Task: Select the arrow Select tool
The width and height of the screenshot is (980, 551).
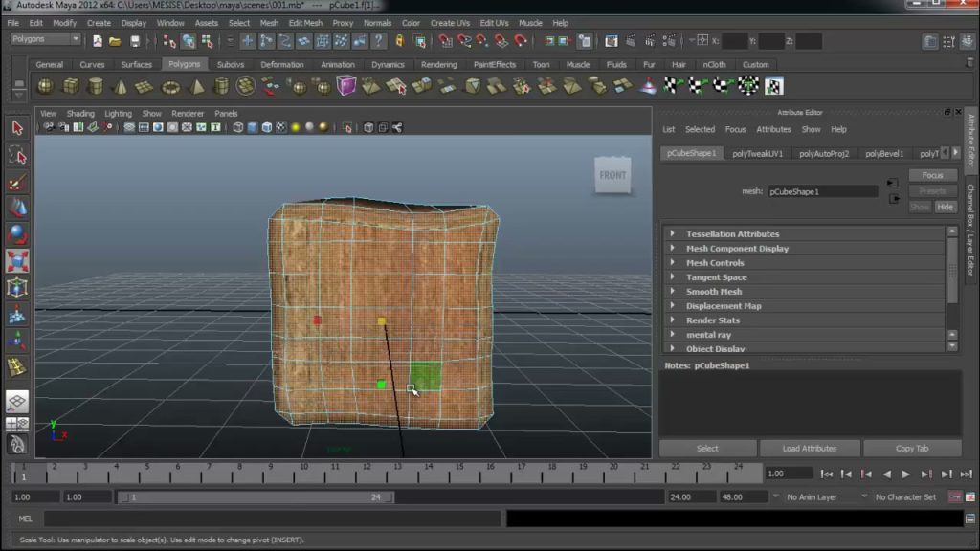Action: coord(17,128)
